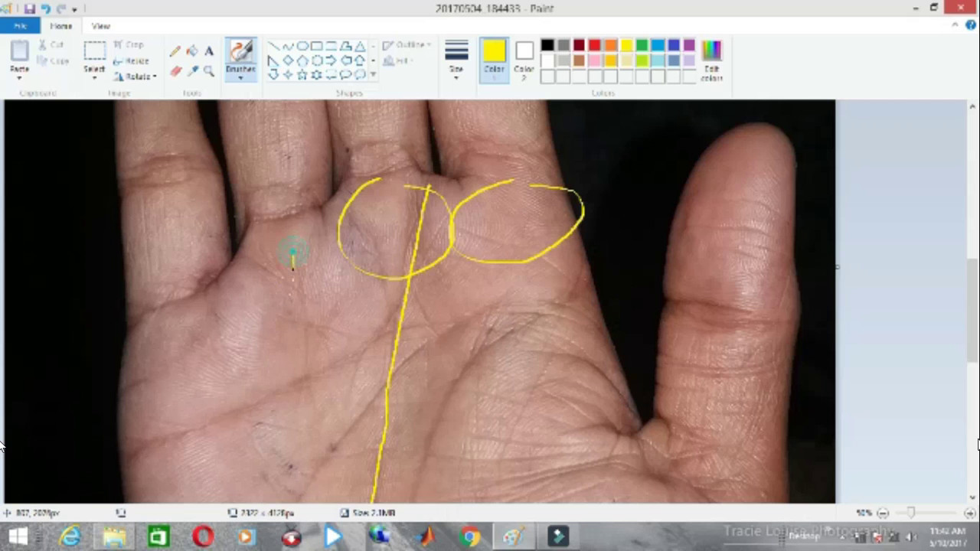
Task: Expand the Shapes gallery more arrow
Action: [x=373, y=75]
